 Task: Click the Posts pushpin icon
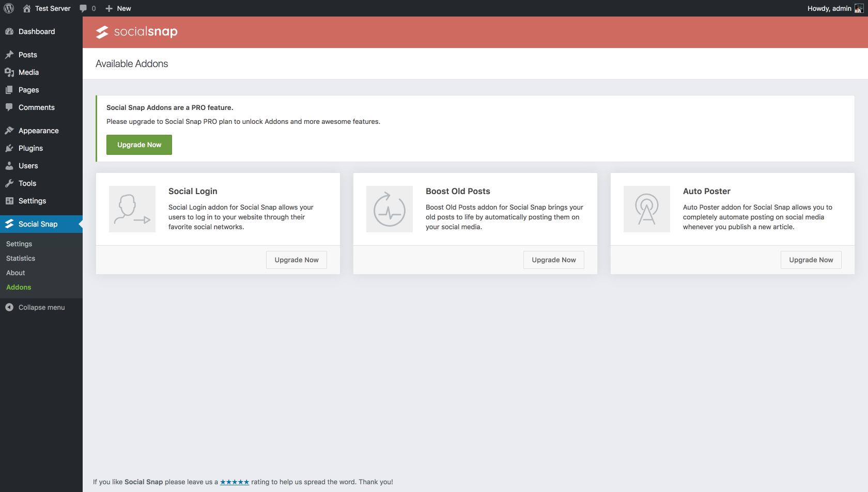coord(9,55)
